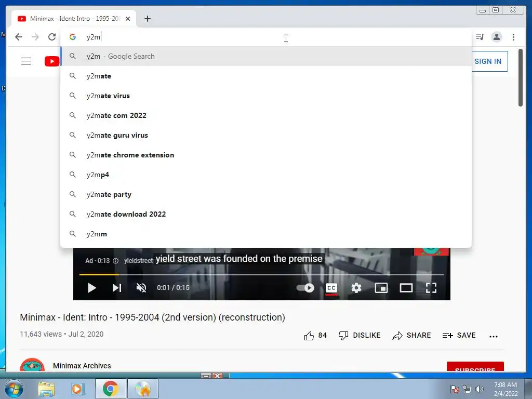This screenshot has width=532, height=399.
Task: Click the Minimax Archives channel avatar
Action: [x=32, y=365]
